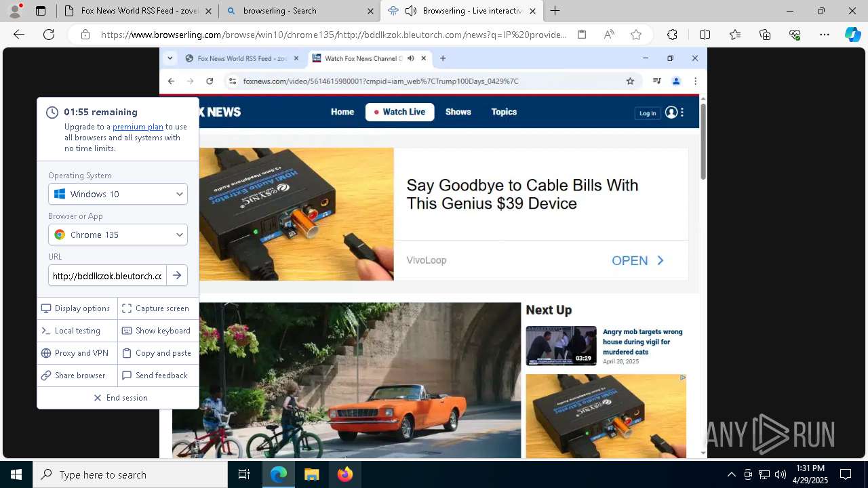The height and width of the screenshot is (488, 868).
Task: Click Capture screen
Action: [158, 308]
